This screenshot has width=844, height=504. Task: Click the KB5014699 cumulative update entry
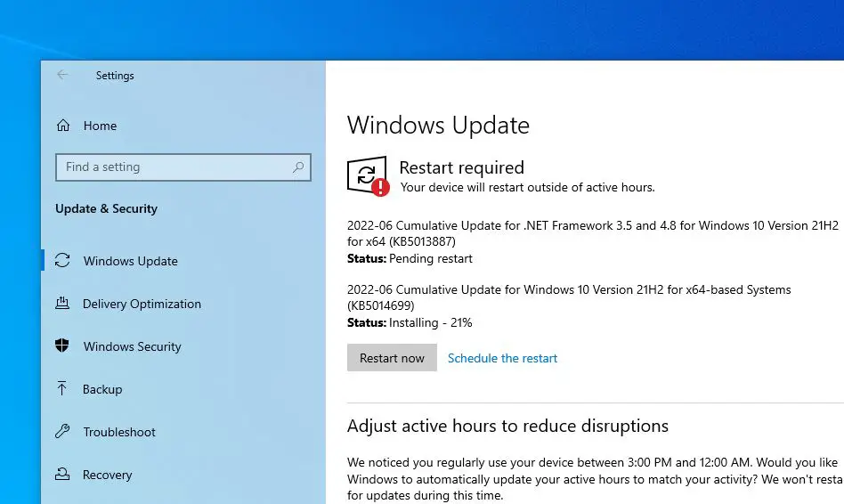569,297
